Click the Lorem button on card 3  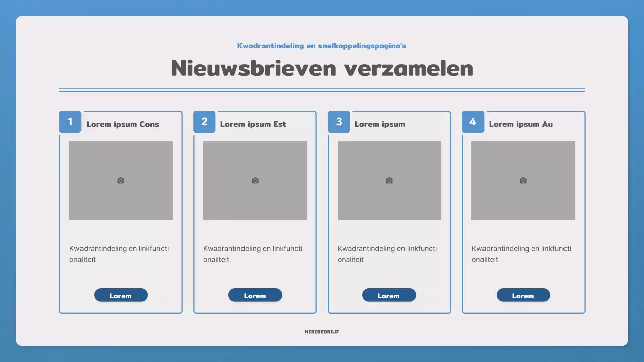pyautogui.click(x=389, y=295)
